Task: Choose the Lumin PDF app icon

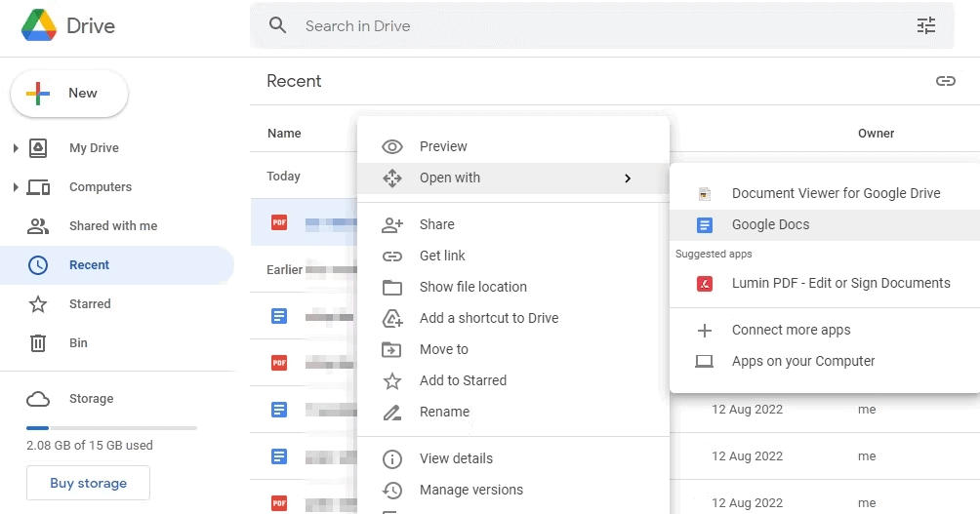Action: click(x=705, y=284)
